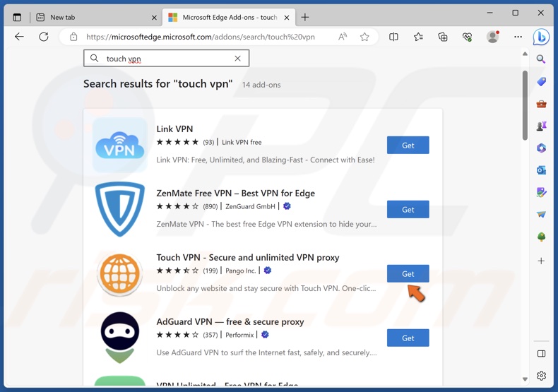Viewport: 558px width, 392px height.
Task: Click ZenGuard GmbH publisher name
Action: coord(250,206)
